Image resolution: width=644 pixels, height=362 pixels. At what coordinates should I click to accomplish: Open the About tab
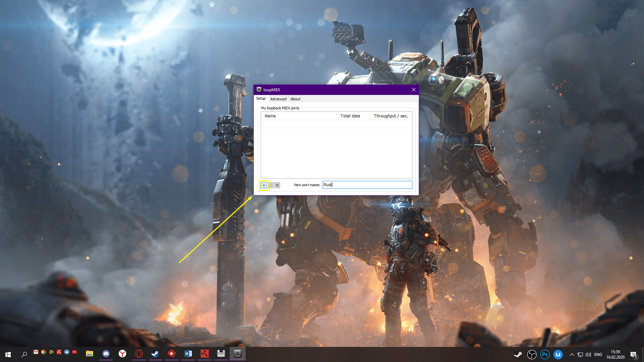(295, 99)
